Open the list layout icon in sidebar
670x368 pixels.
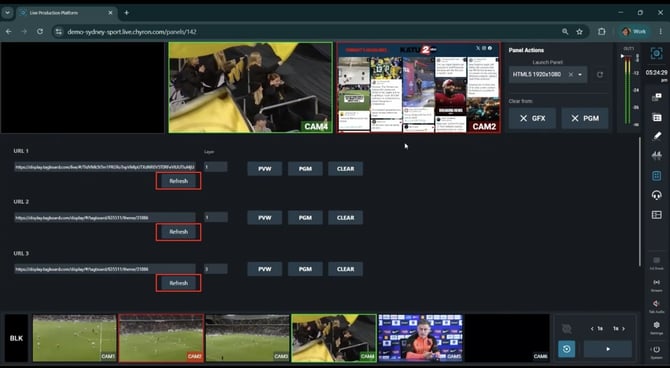[656, 215]
